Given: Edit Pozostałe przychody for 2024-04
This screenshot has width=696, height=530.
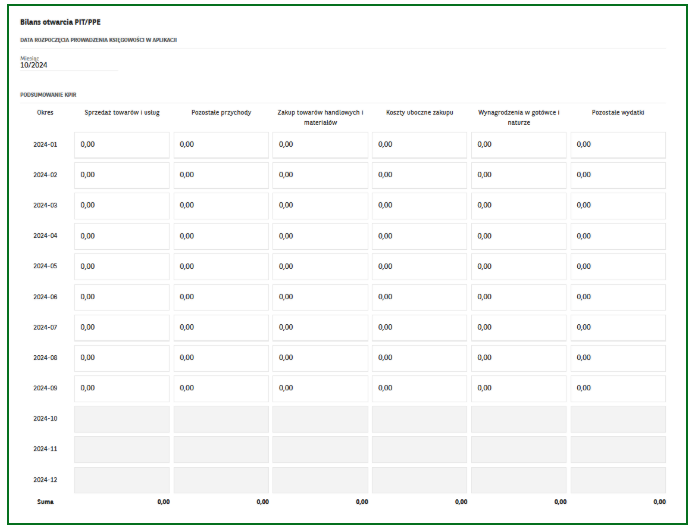Looking at the screenshot, I should [x=221, y=236].
